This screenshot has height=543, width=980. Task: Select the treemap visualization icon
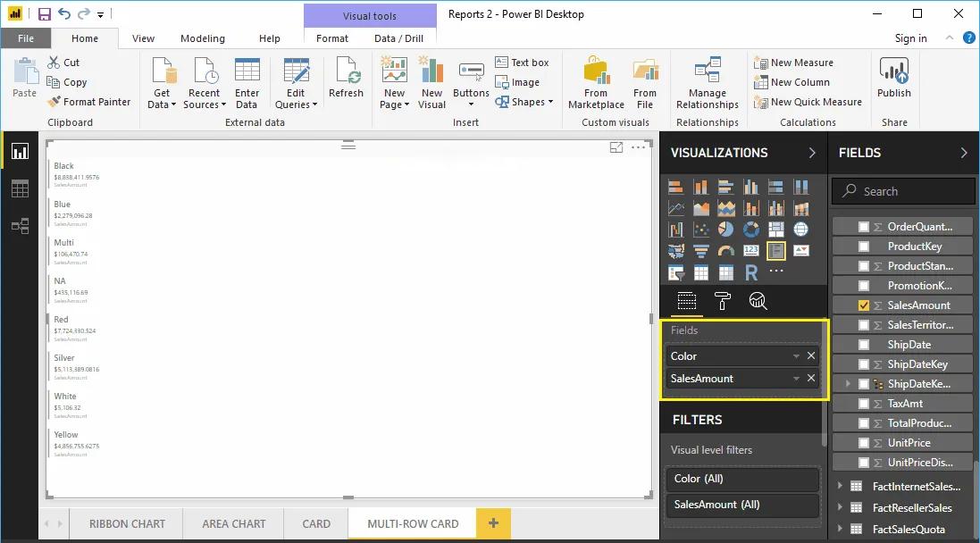click(775, 230)
